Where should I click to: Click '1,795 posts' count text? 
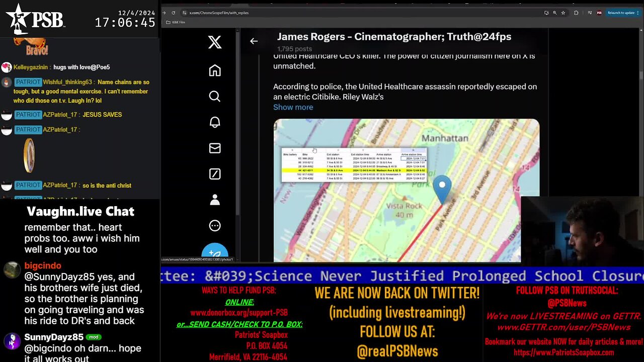click(x=294, y=49)
